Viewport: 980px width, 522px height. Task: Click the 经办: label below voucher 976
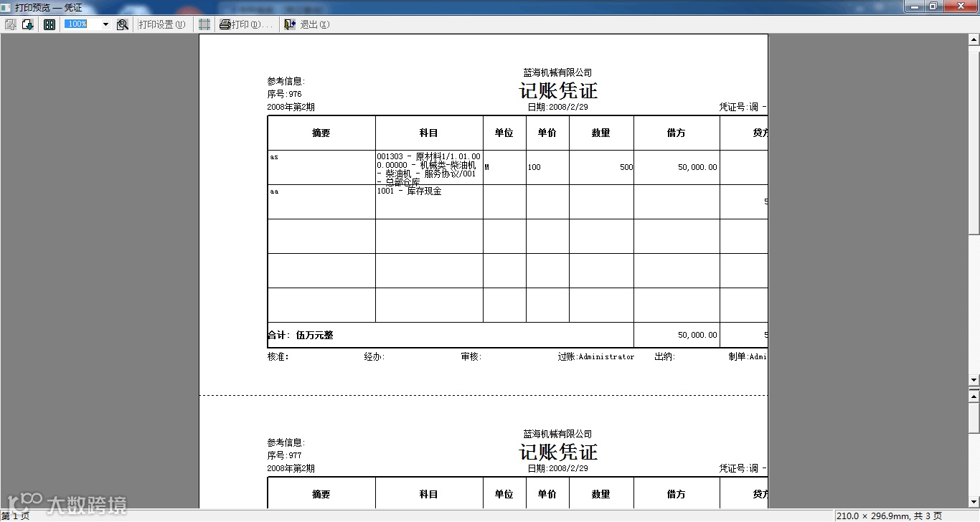pyautogui.click(x=374, y=356)
